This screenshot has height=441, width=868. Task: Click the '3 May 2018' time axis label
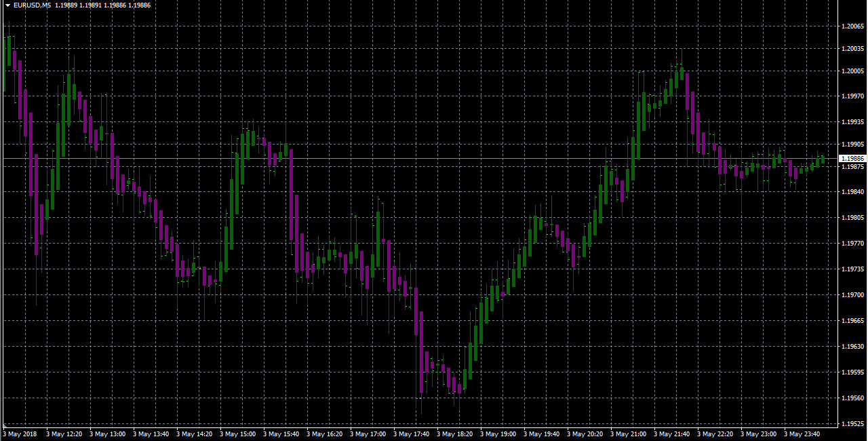coord(19,434)
